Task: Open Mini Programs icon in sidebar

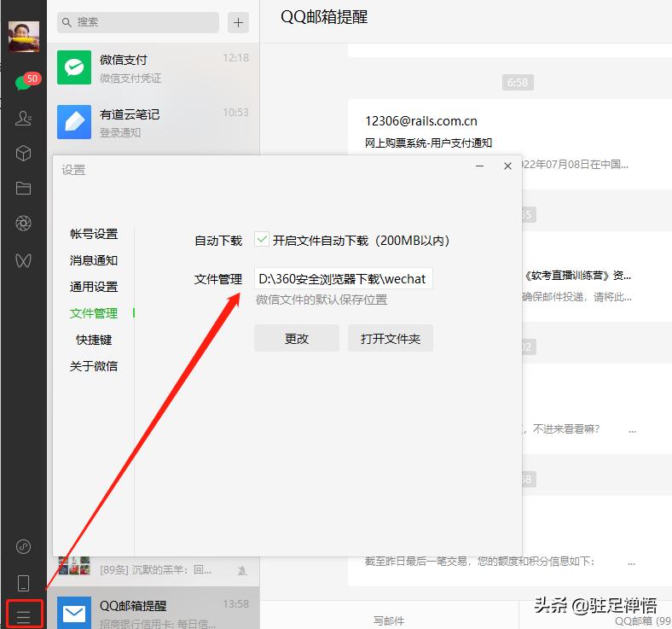Action: (x=23, y=546)
